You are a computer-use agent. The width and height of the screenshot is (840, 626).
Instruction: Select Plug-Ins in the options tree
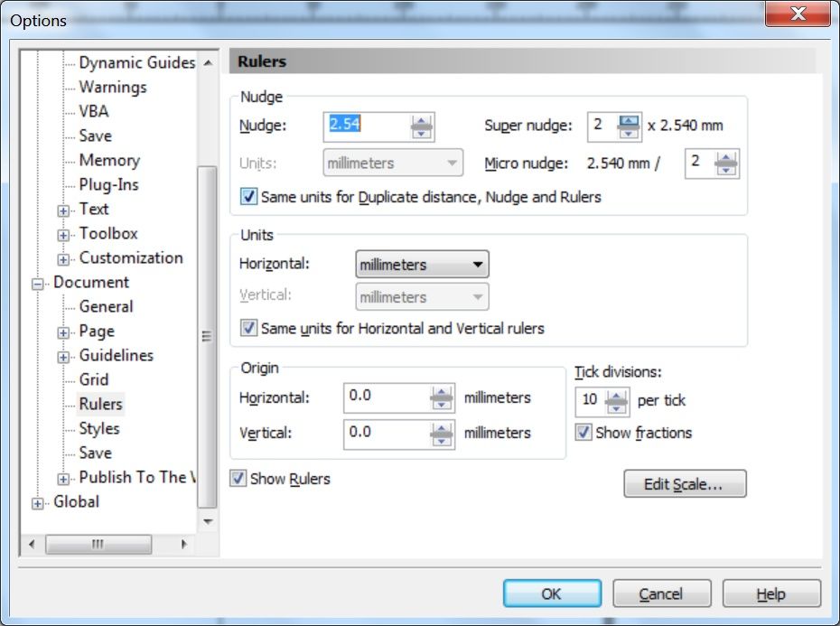coord(108,184)
